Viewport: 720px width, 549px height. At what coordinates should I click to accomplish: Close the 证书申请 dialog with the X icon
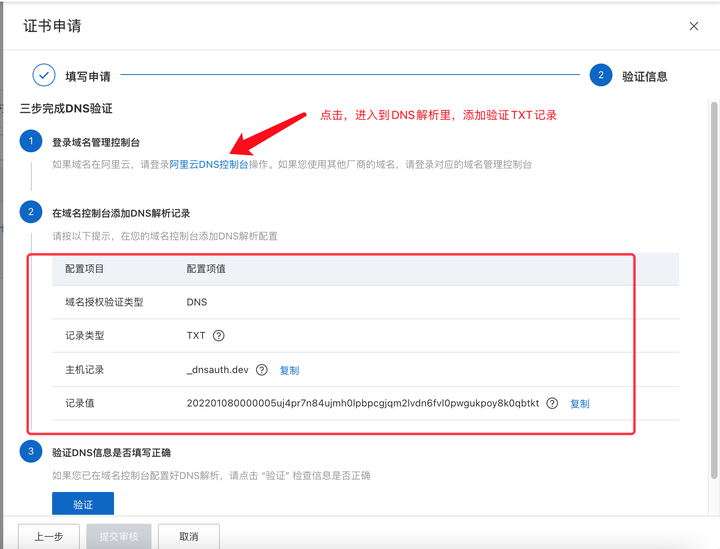(693, 26)
